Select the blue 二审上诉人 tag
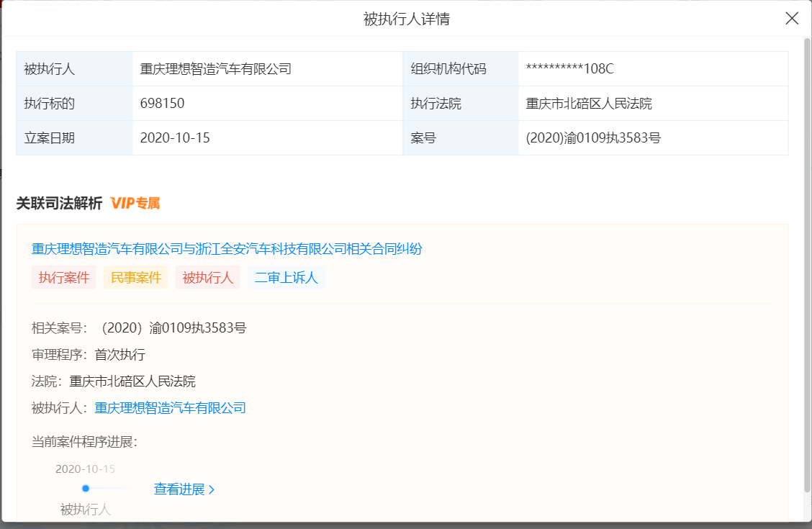812x529 pixels. 286,278
